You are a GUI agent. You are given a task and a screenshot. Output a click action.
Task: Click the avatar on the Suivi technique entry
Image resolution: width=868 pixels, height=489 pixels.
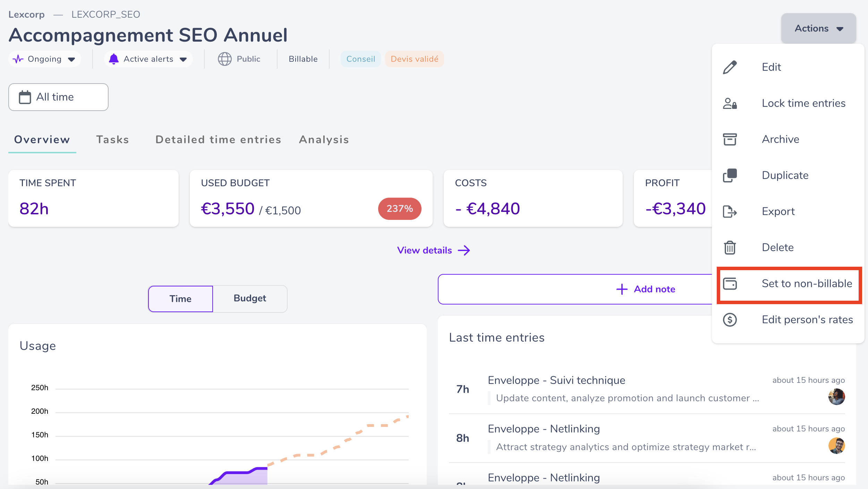837,397
